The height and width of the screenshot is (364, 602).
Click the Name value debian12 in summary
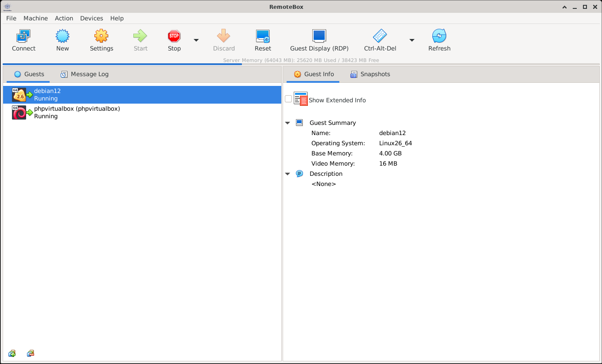tap(392, 133)
